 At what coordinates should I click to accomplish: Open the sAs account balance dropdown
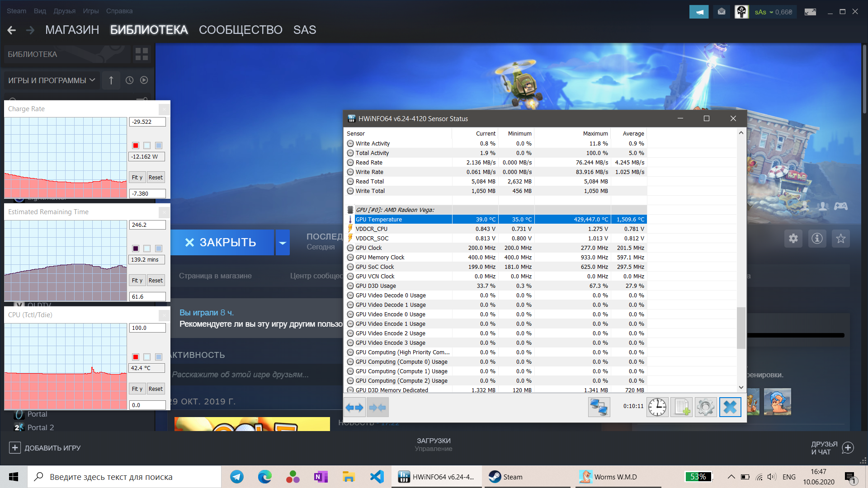773,12
